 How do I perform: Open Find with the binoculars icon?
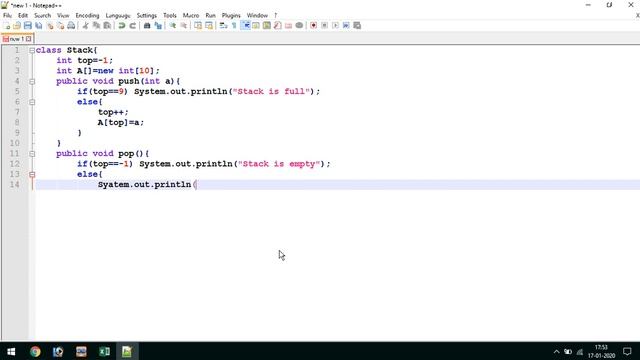point(147,26)
